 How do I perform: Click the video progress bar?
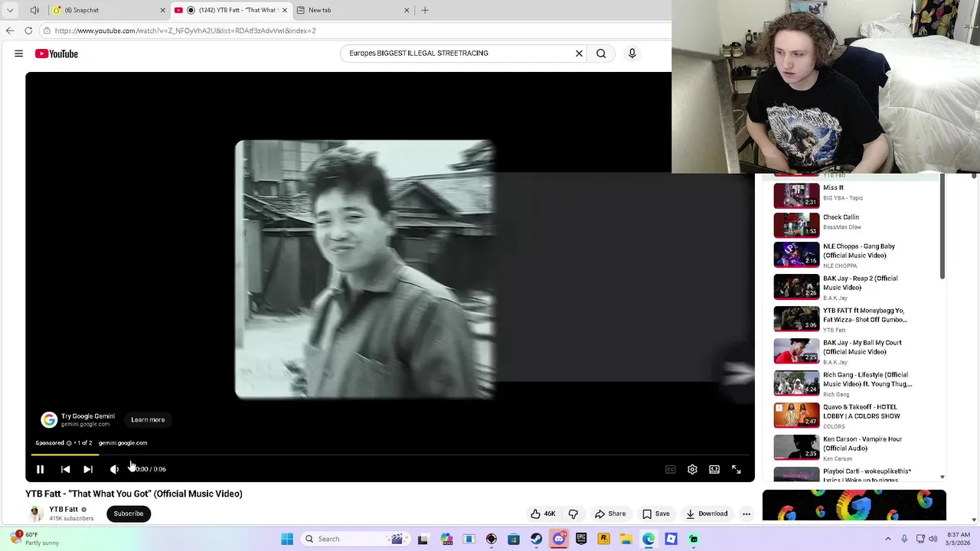(x=390, y=455)
